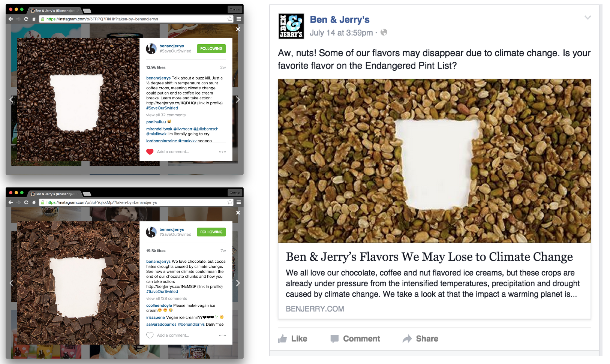
Task: Reload page in top browser window
Action: (26, 19)
